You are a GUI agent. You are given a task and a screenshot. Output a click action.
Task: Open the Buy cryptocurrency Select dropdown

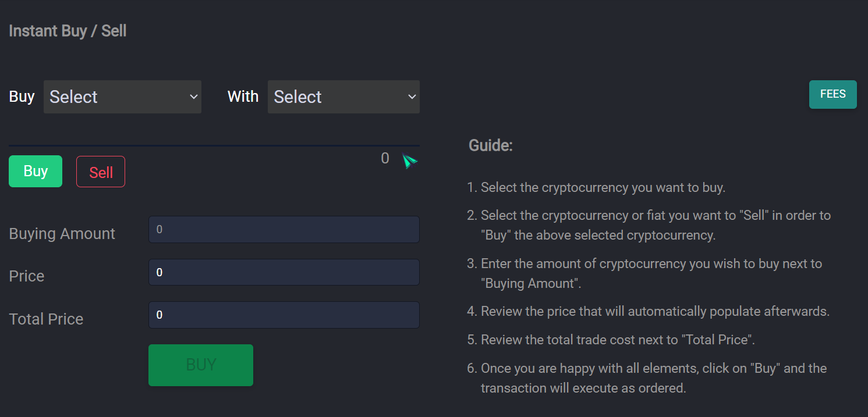(x=122, y=97)
